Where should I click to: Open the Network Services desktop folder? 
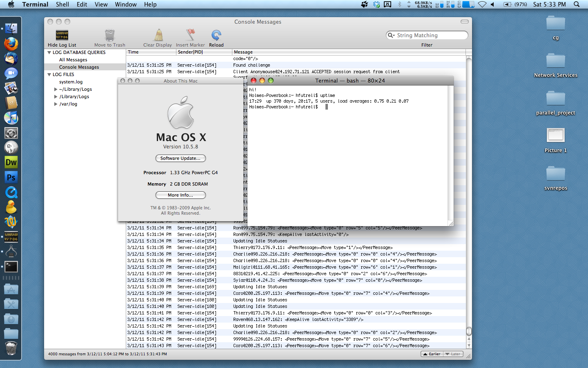(556, 61)
